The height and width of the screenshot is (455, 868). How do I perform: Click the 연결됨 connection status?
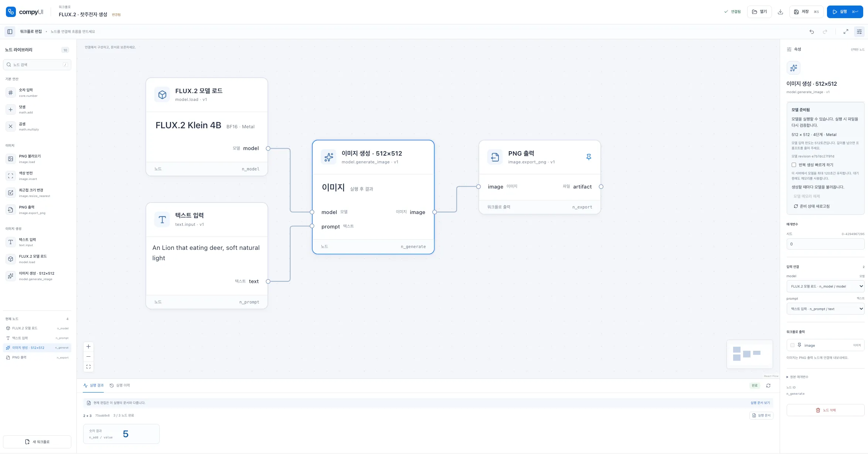(732, 12)
